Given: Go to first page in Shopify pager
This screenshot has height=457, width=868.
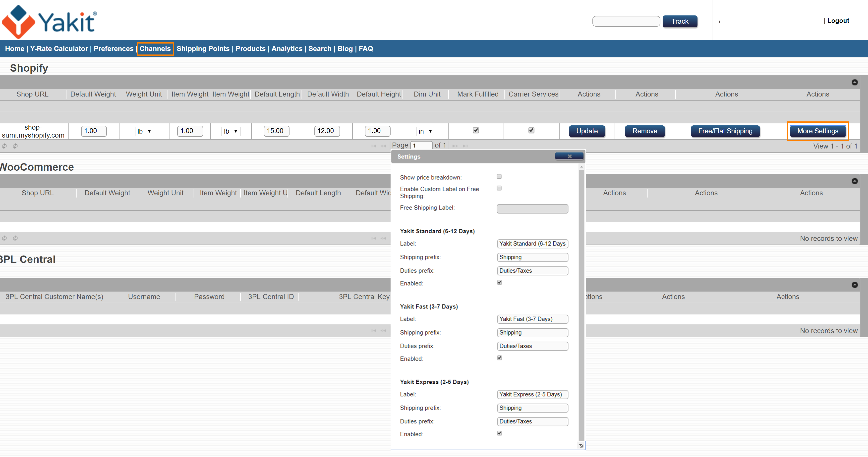Looking at the screenshot, I should tap(374, 146).
